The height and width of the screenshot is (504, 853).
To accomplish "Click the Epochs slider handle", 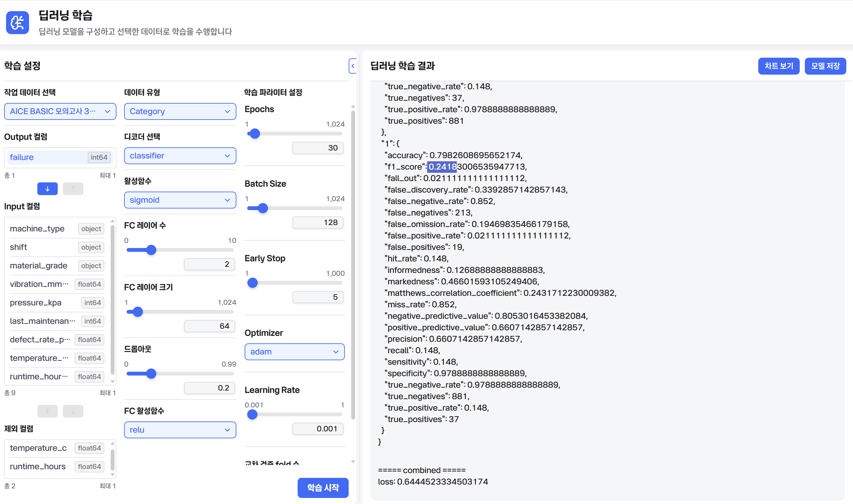I will [255, 134].
